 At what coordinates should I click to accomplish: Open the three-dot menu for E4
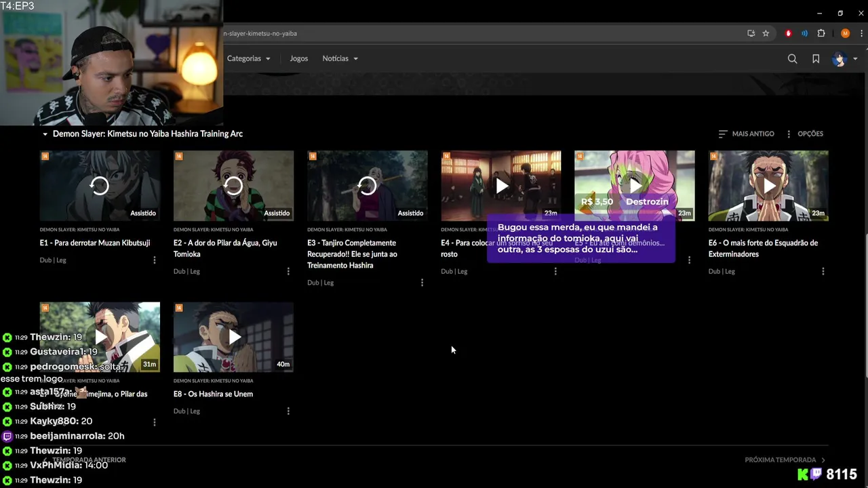(x=555, y=272)
